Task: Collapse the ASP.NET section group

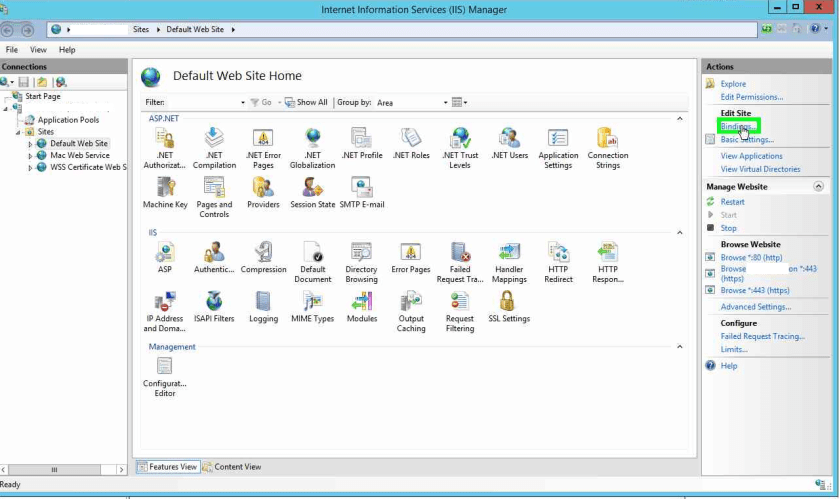Action: [680, 119]
